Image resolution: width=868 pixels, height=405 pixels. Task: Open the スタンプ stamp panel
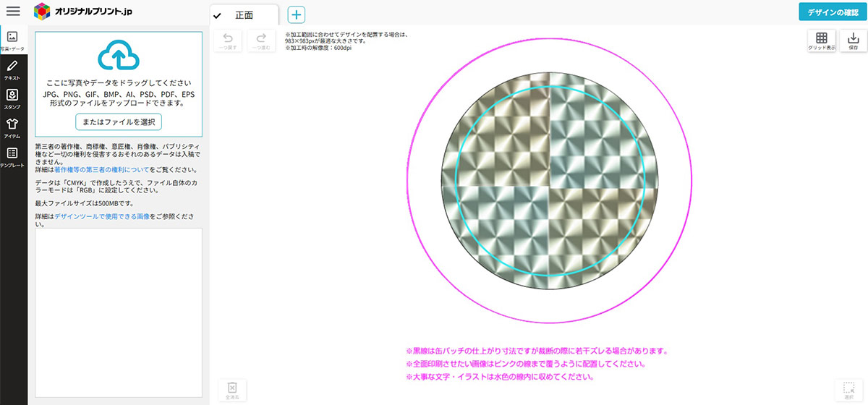pos(12,99)
